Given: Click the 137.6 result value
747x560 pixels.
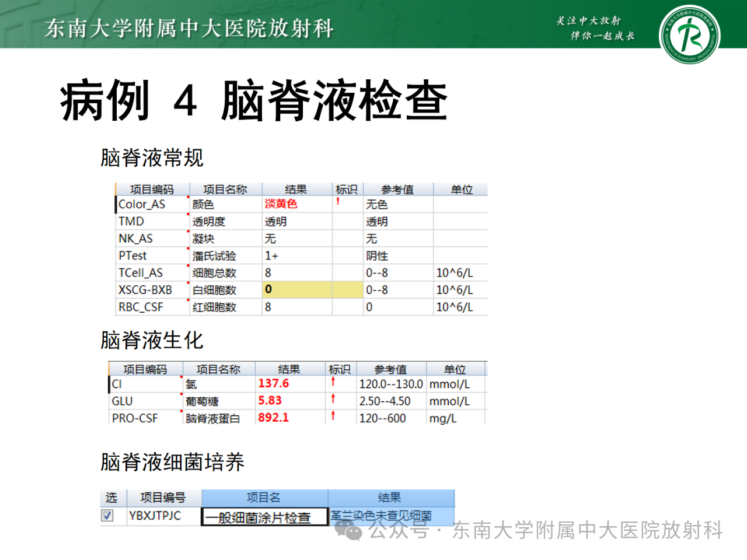Looking at the screenshot, I should pos(274,383).
